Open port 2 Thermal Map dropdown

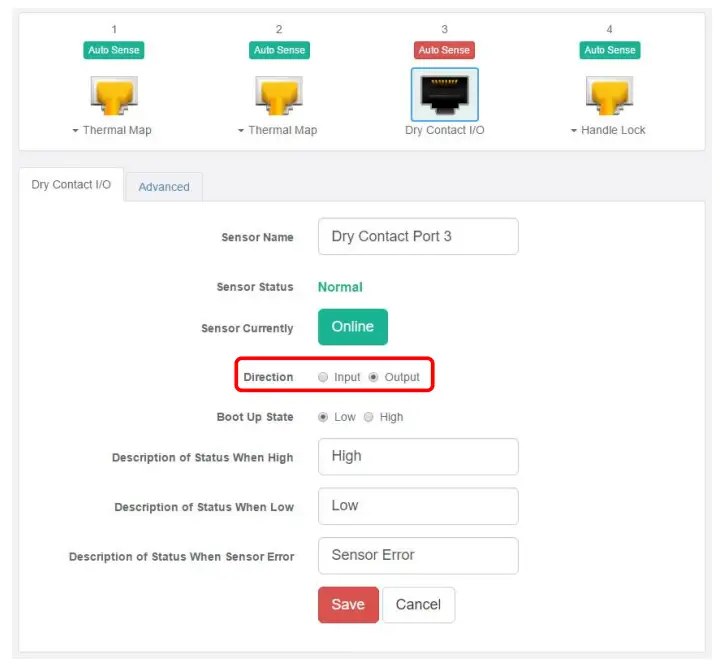pos(277,130)
